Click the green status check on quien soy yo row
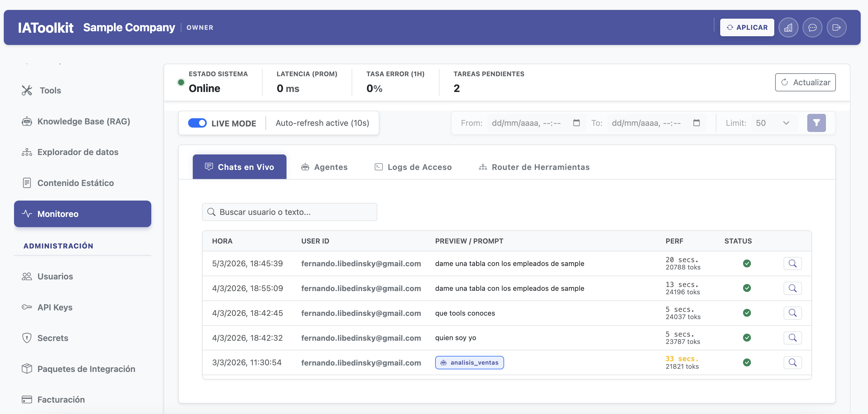The height and width of the screenshot is (414, 868). (x=747, y=338)
